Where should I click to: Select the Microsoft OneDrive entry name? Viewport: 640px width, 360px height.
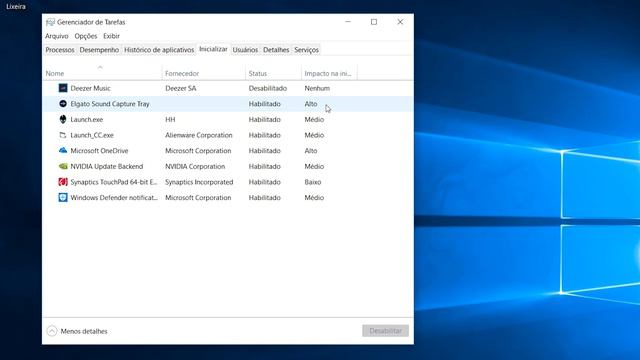pos(99,151)
